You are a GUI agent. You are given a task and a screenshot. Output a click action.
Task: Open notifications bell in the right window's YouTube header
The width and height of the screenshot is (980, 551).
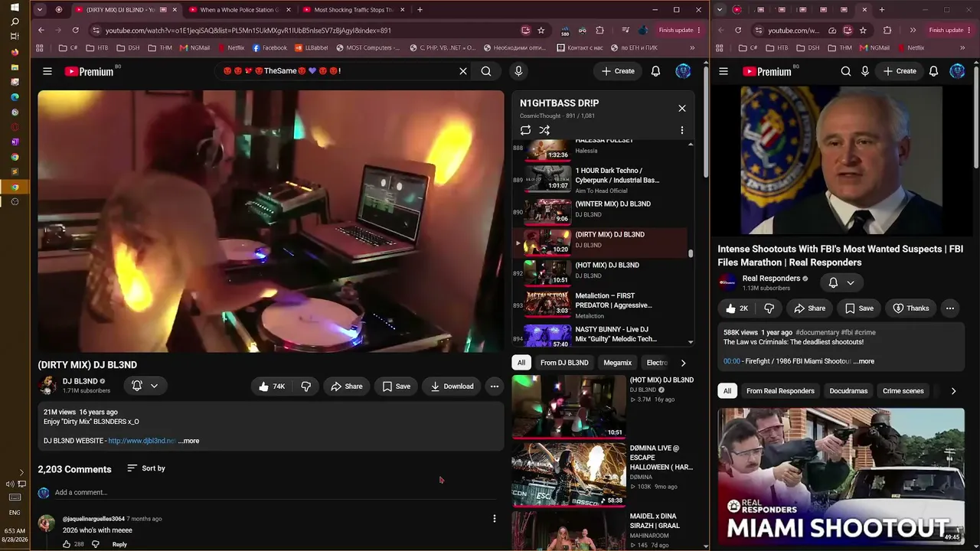pos(933,71)
